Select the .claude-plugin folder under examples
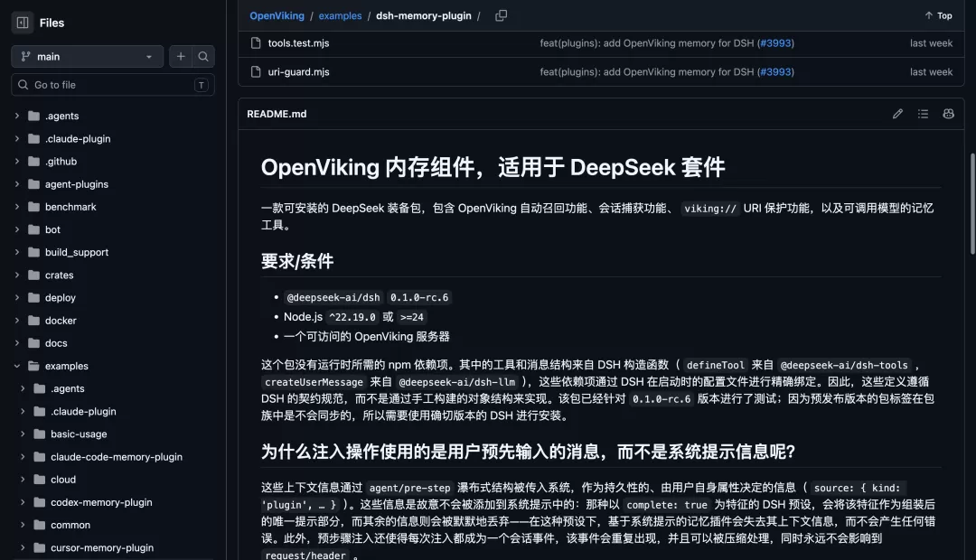 (83, 411)
